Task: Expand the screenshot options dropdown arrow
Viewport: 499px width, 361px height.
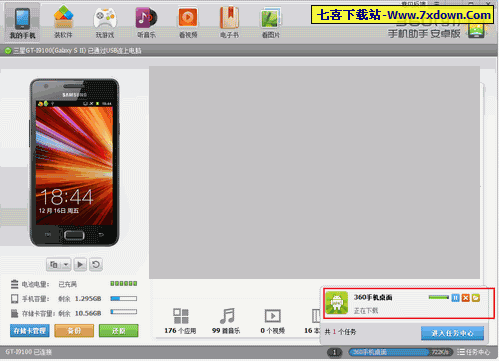Action: pos(66,265)
